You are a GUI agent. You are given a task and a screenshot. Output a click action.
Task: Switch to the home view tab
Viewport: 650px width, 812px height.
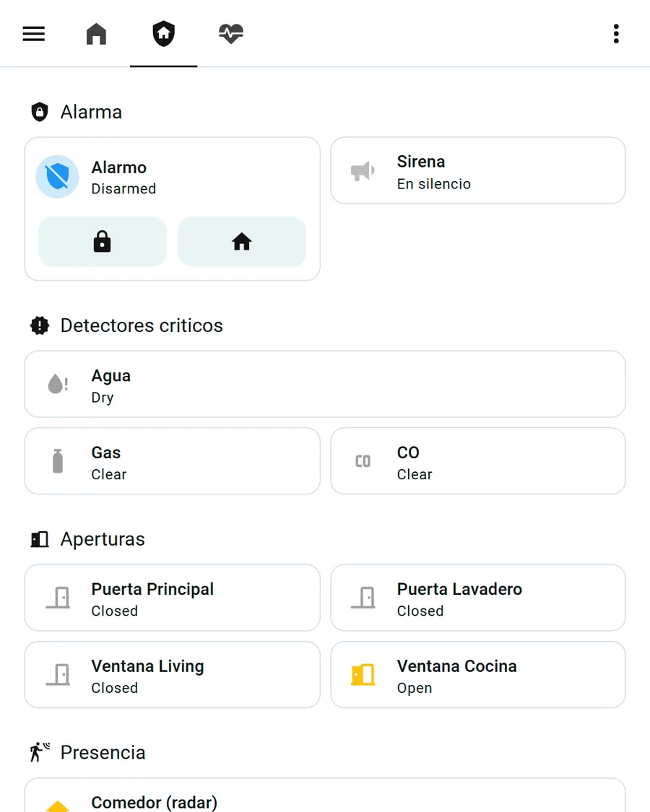click(96, 34)
